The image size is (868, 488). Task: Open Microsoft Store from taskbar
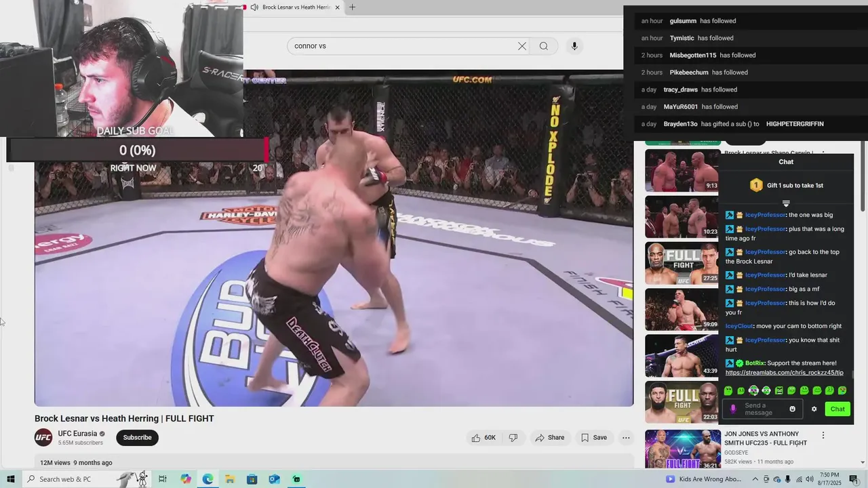pos(252,479)
